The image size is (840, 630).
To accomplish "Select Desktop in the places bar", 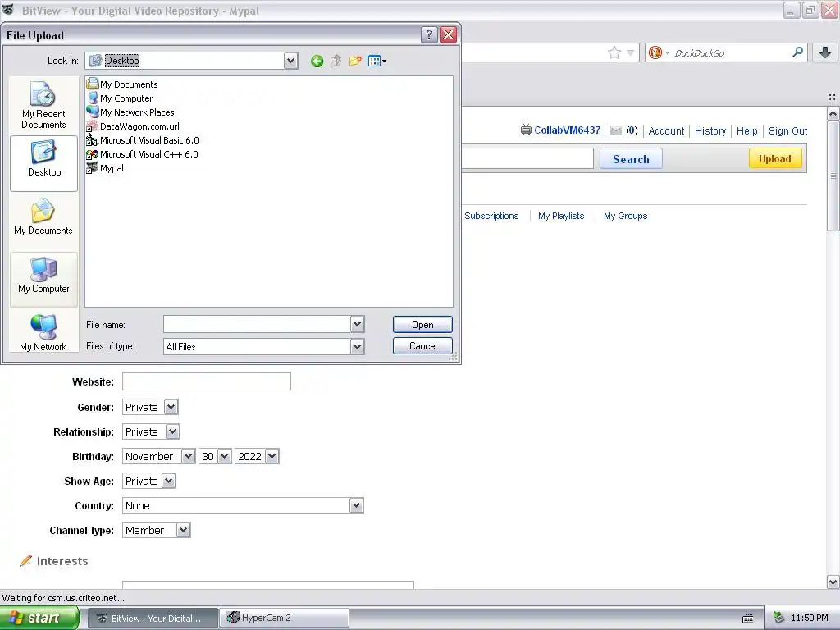I will pos(43,163).
